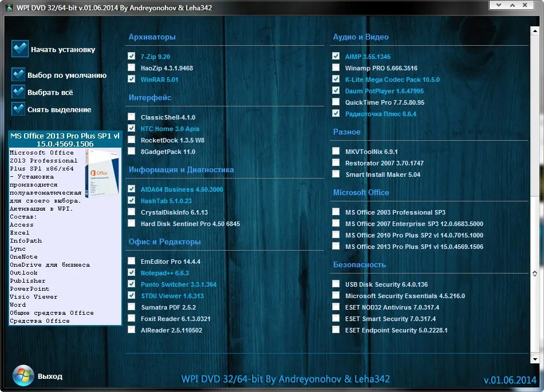Check the USB Disk Security 6.4.0.136 checkbox

(336, 283)
